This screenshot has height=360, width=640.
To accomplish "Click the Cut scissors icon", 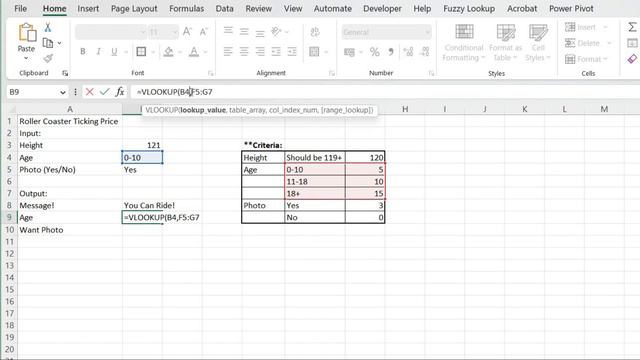I will click(x=48, y=27).
